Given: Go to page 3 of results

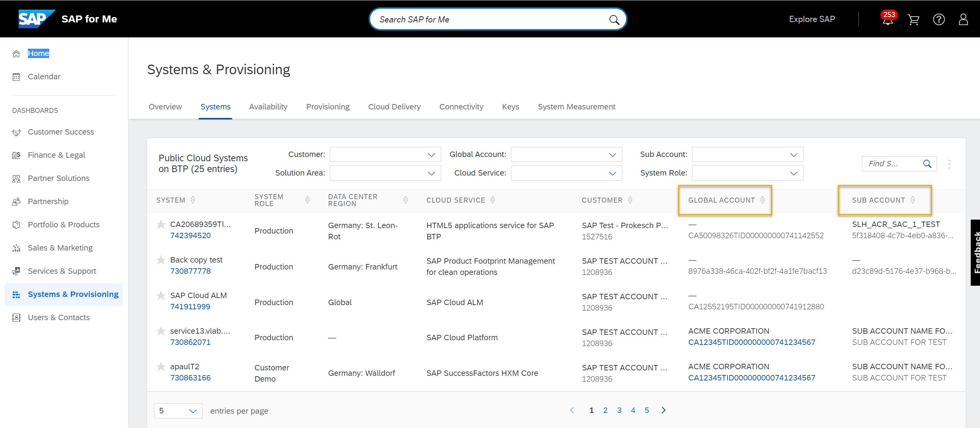Looking at the screenshot, I should (x=619, y=410).
